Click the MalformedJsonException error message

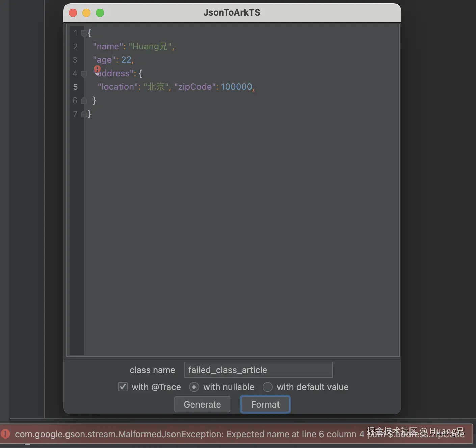point(240,434)
